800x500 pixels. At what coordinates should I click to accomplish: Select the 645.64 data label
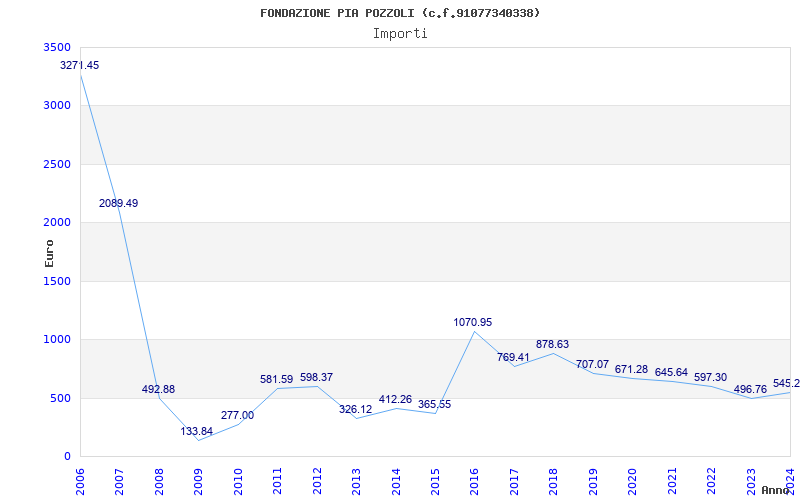click(x=671, y=372)
